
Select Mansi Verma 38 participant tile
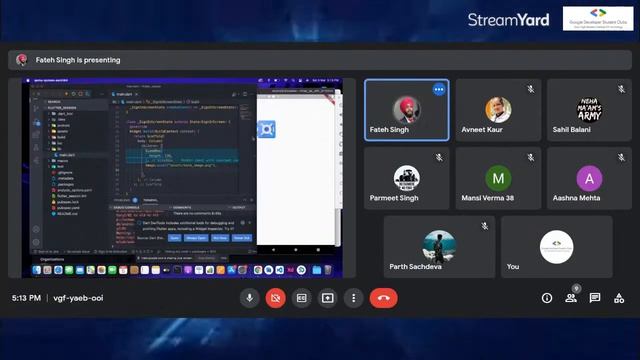(x=498, y=178)
